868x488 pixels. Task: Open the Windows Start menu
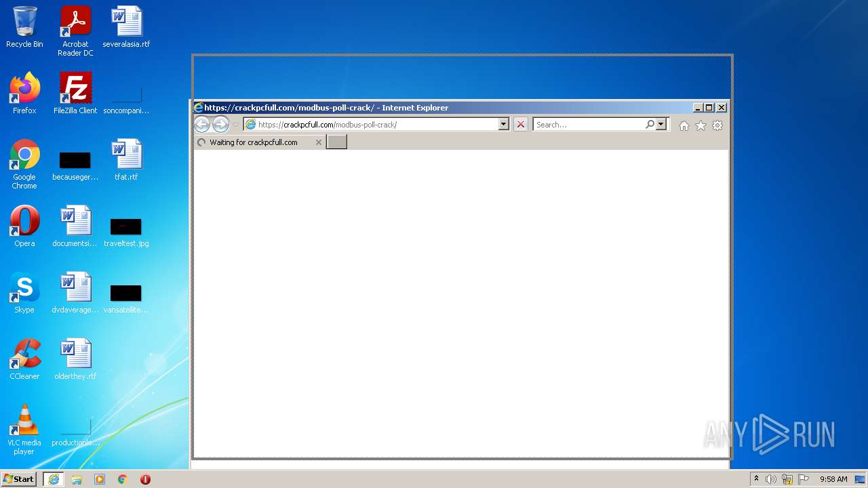click(18, 479)
